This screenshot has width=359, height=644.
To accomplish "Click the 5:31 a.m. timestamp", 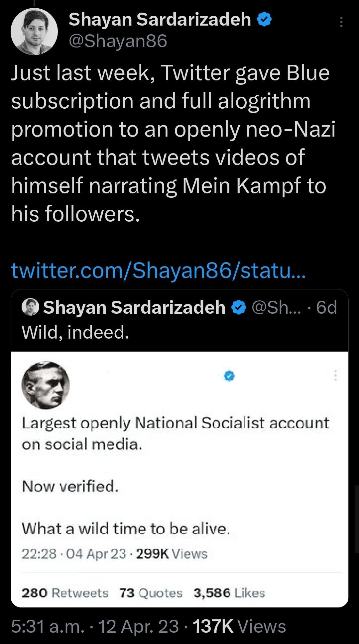I will point(47,626).
